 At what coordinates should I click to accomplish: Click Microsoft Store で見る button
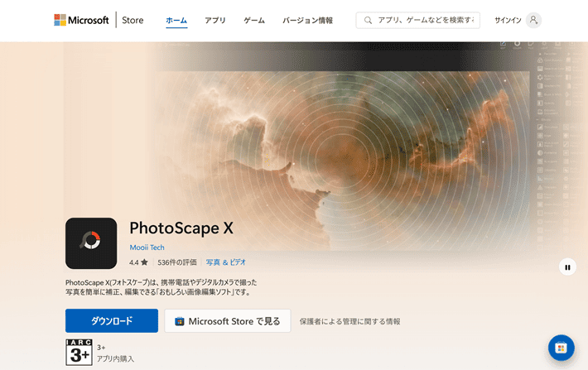tap(228, 321)
